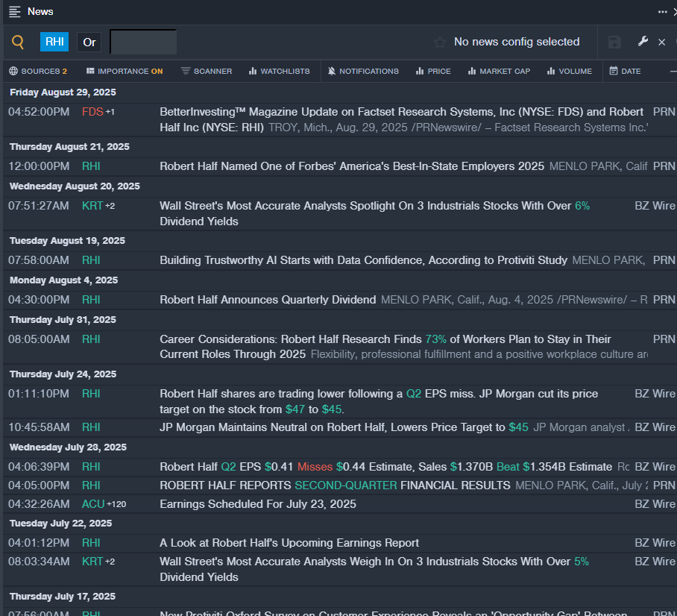The width and height of the screenshot is (677, 616).
Task: Focus the ticker search input field
Action: pos(143,42)
